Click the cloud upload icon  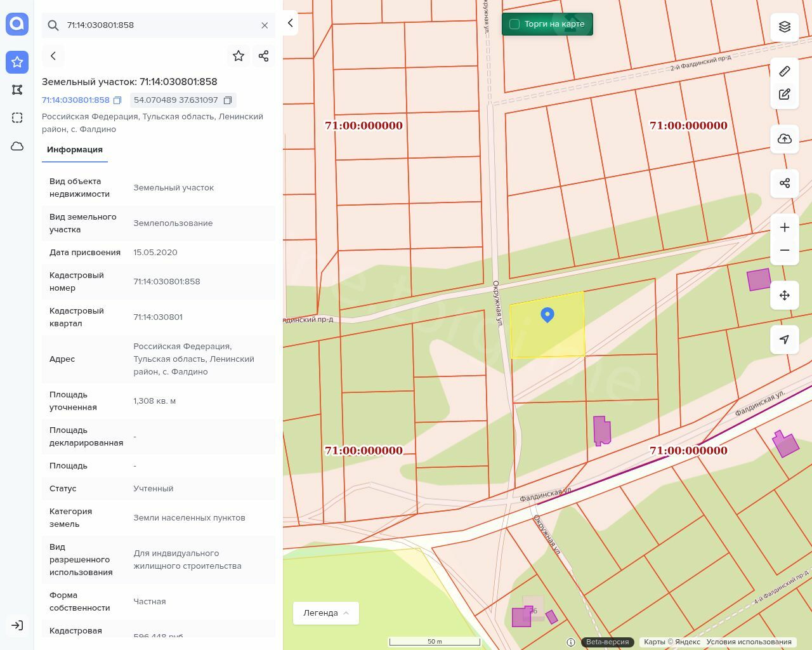(785, 139)
